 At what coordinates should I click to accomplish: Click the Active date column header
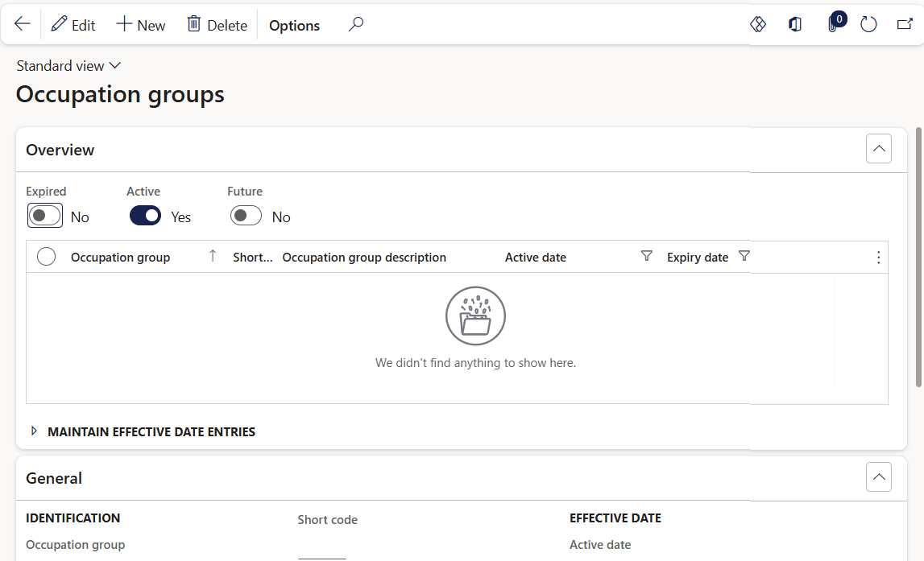(535, 258)
